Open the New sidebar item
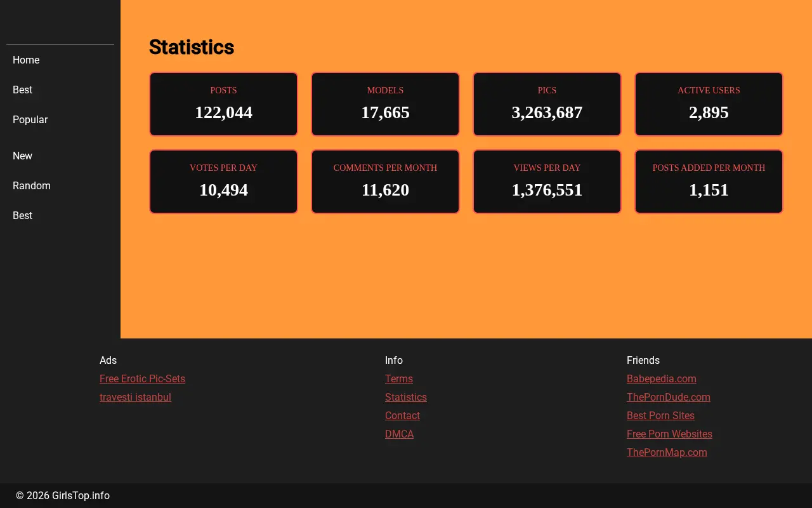 pyautogui.click(x=22, y=156)
